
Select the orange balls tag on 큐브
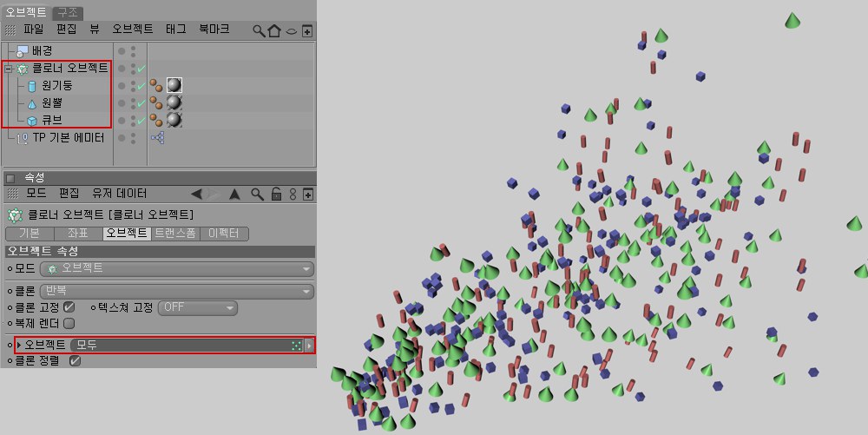pyautogui.click(x=156, y=120)
